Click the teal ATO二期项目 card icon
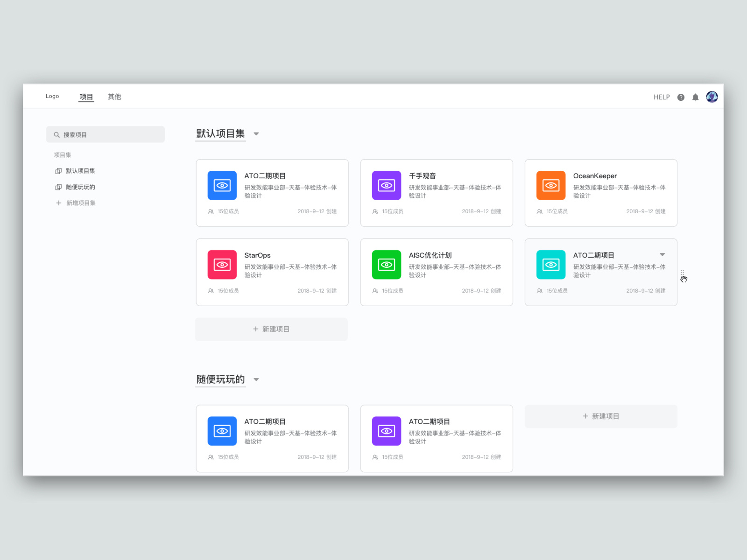 [551, 265]
